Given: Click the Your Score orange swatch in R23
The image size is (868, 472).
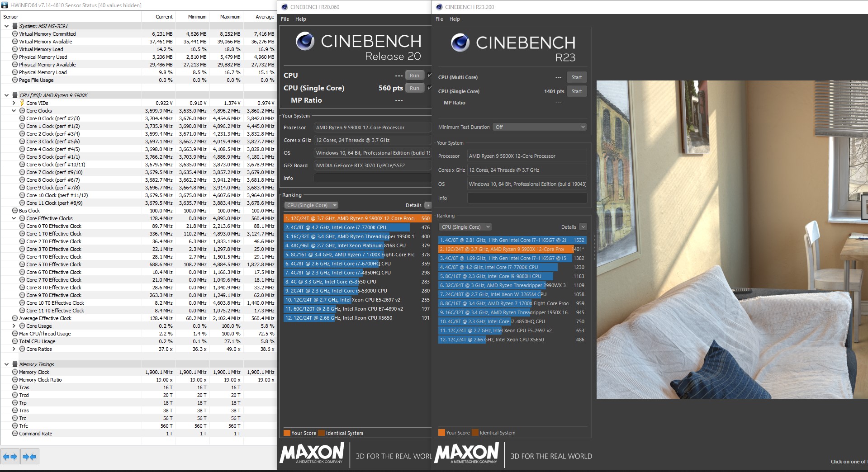Looking at the screenshot, I should pos(441,433).
